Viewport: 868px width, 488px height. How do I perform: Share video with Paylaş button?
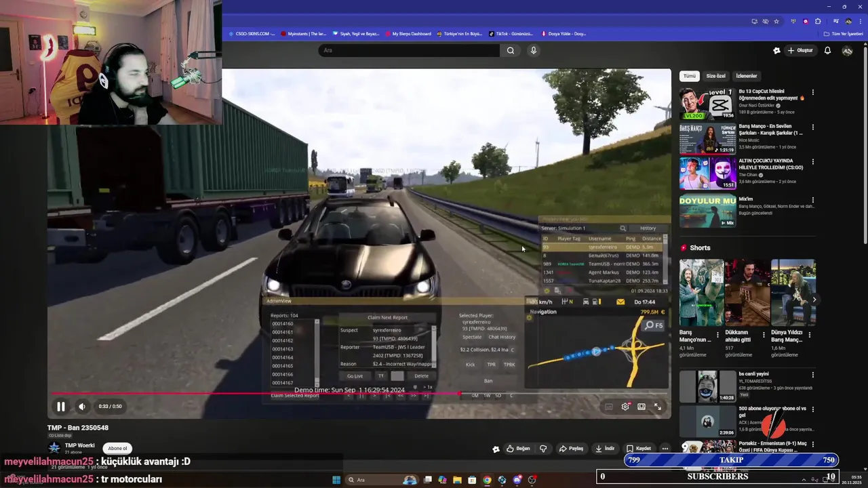click(x=571, y=448)
